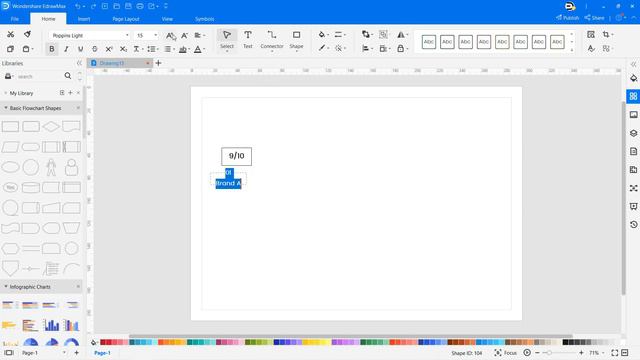The image size is (640, 360).
Task: Click the Focus mode button
Action: [x=505, y=353]
